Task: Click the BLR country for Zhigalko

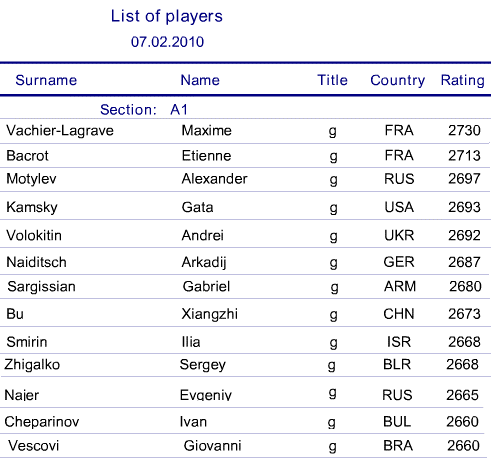Action: pyautogui.click(x=397, y=365)
